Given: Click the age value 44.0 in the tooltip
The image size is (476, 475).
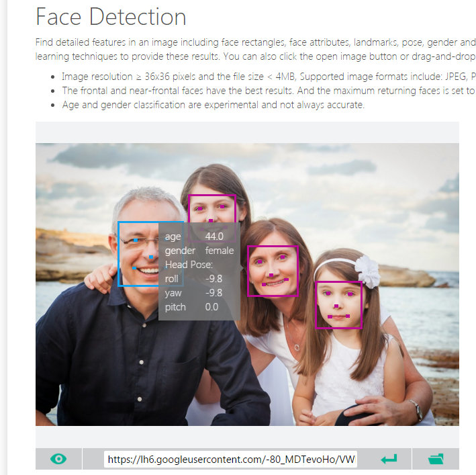Looking at the screenshot, I should (x=214, y=236).
